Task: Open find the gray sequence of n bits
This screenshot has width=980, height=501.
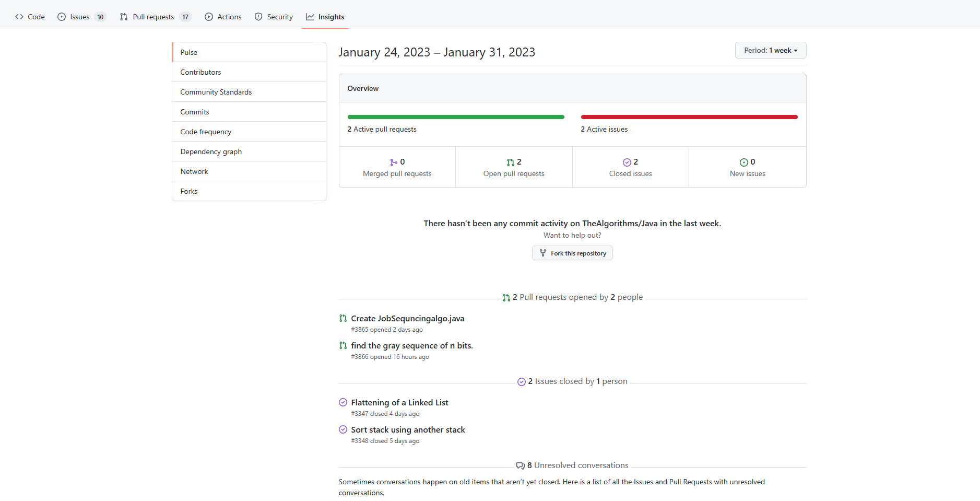Action: (412, 345)
